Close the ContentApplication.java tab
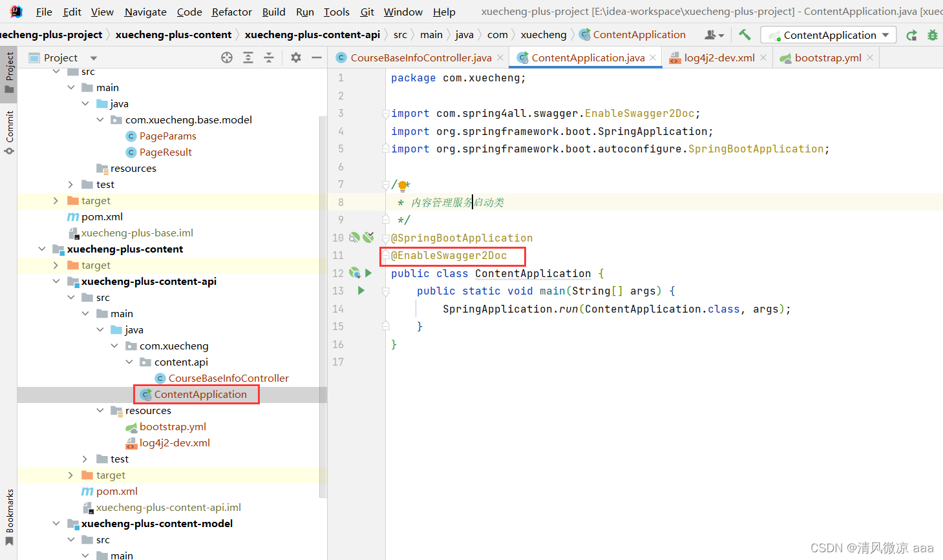Screen dimensions: 943x560 (x=653, y=57)
